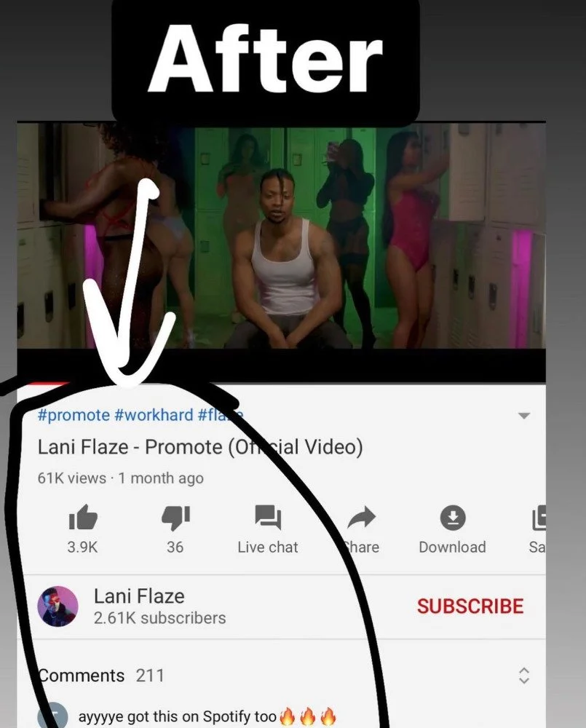Open the #promote hashtag link

click(x=74, y=415)
